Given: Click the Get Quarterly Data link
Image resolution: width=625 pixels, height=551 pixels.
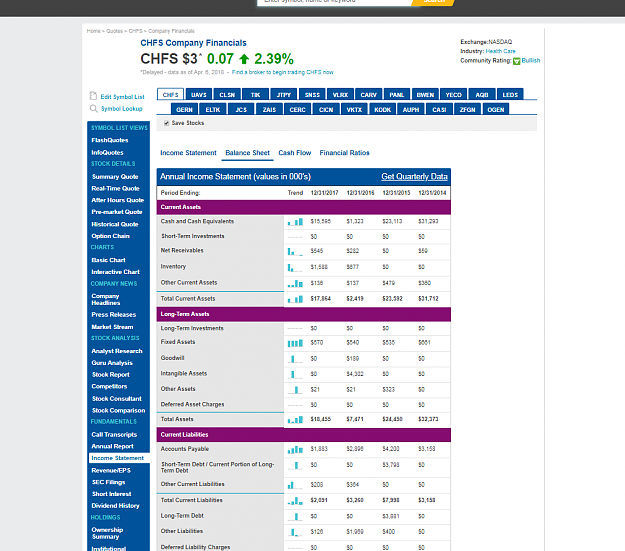Looking at the screenshot, I should pyautogui.click(x=414, y=177).
